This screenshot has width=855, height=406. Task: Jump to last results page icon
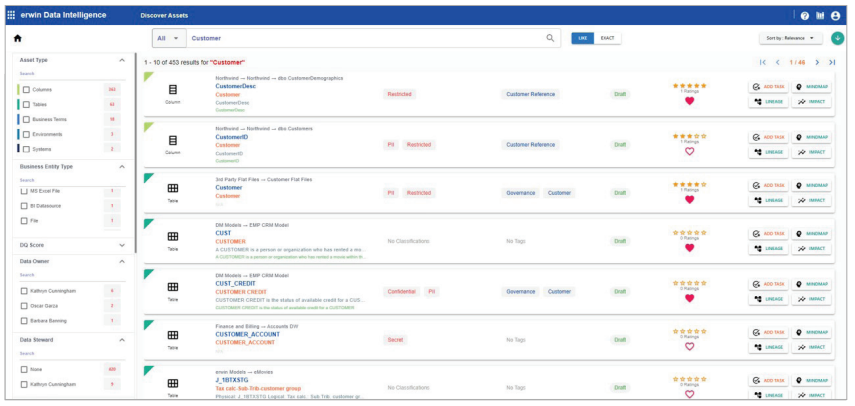click(x=832, y=63)
